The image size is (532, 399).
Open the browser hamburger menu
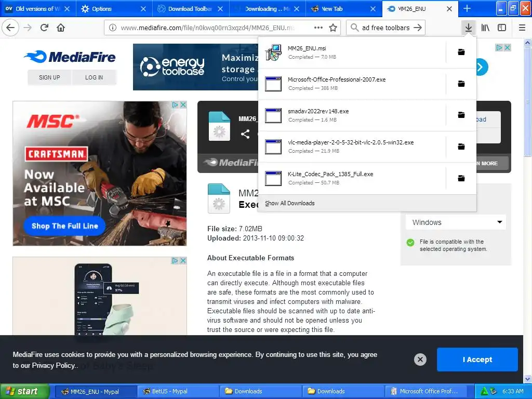tap(522, 28)
